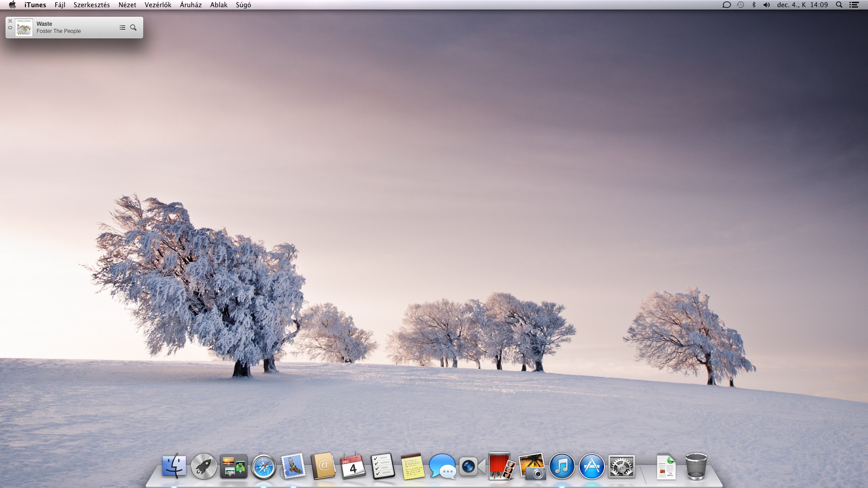Open Photo Booth in the Dock
The image size is (868, 488).
click(500, 466)
